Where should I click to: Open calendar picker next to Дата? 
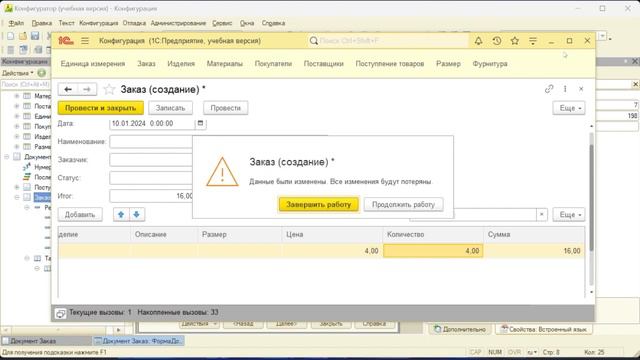200,123
